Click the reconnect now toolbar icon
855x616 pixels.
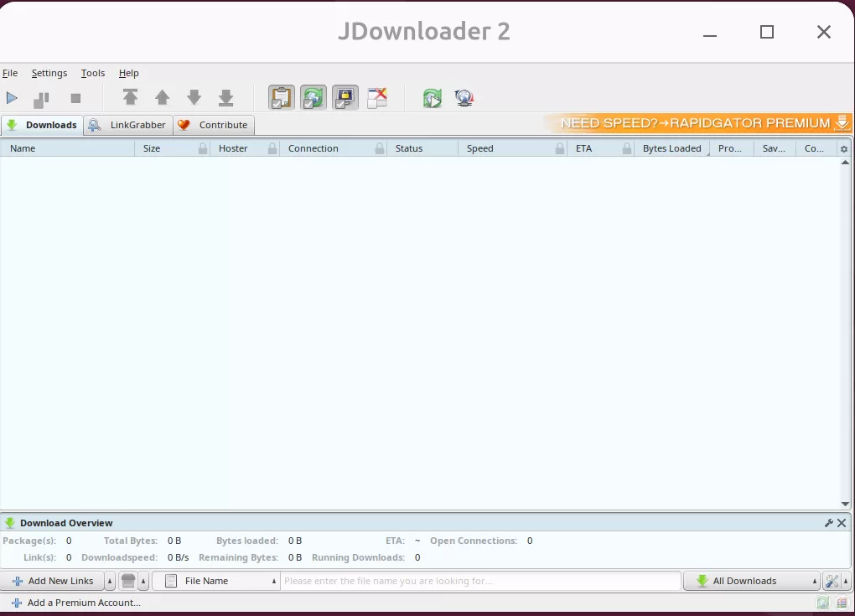(432, 98)
